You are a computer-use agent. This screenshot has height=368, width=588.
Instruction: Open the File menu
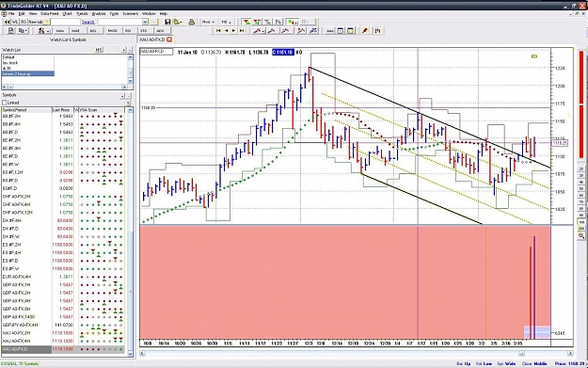(x=11, y=13)
